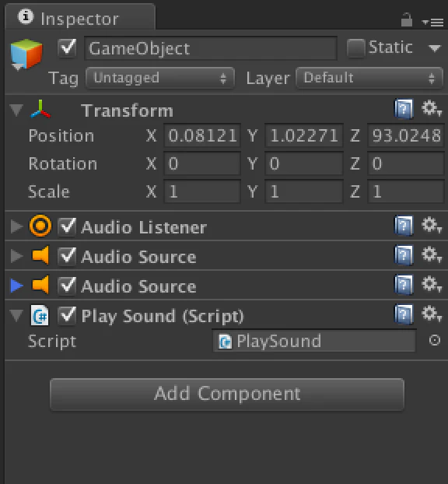Click the Tag label
Image resolution: width=448 pixels, height=484 pixels.
[64, 79]
